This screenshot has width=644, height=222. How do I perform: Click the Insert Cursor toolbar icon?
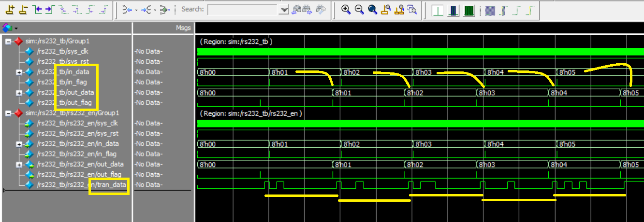(9, 9)
